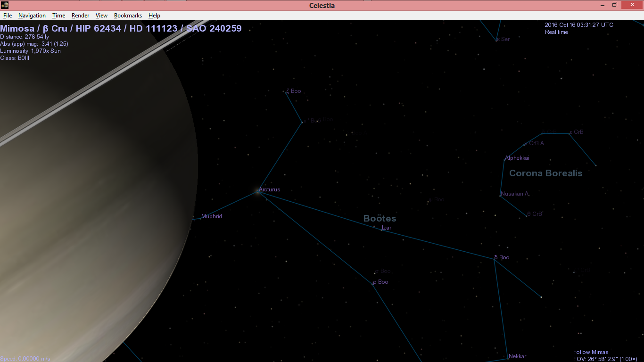Open the Time menu
Image resolution: width=644 pixels, height=362 pixels.
[59, 16]
